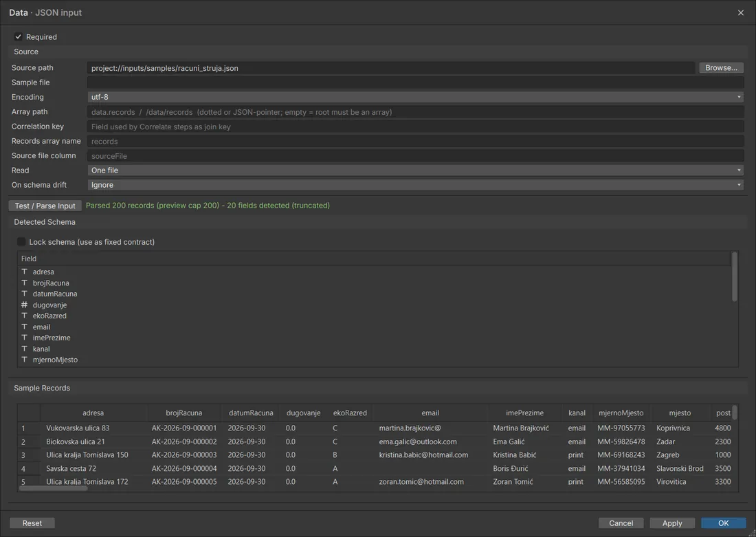Click the Sample file input field
The image size is (756, 537).
coord(416,83)
